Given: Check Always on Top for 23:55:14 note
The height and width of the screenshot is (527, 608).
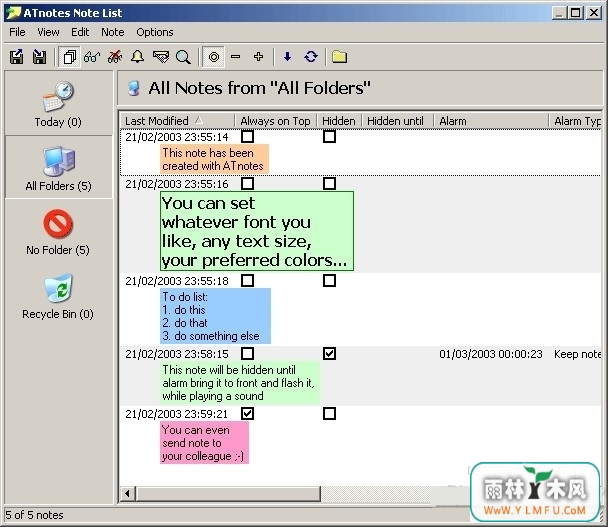Looking at the screenshot, I should click(247, 137).
